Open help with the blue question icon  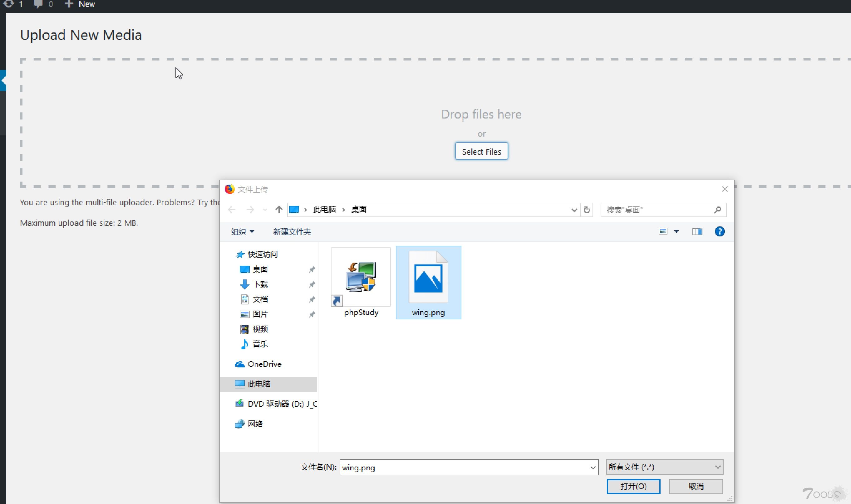pos(720,232)
